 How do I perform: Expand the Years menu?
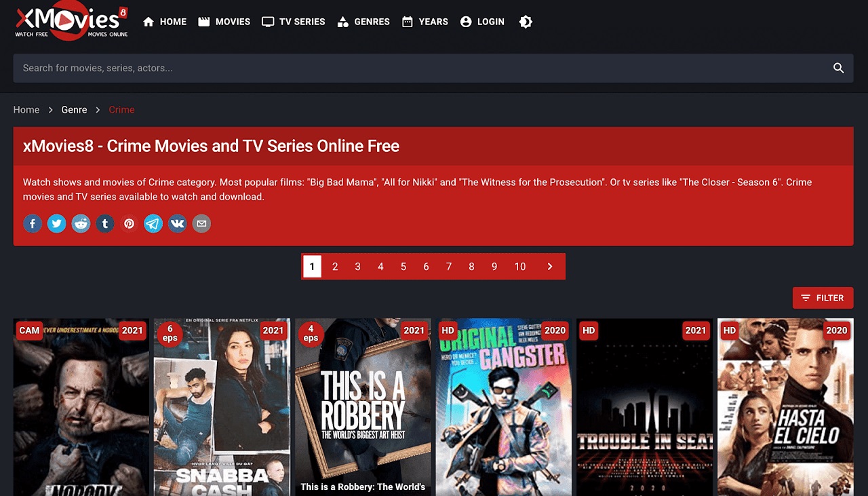(425, 22)
